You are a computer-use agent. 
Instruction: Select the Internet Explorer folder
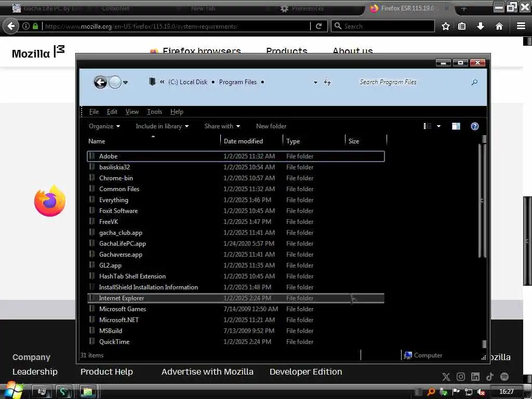(x=236, y=298)
